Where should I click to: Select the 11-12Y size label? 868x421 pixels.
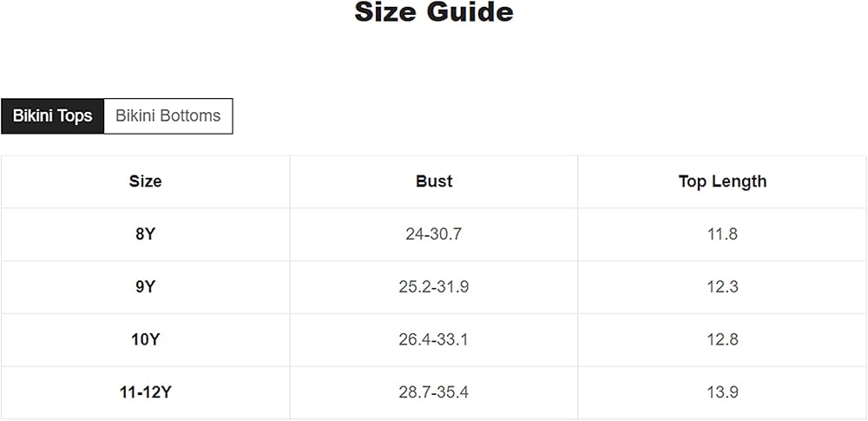145,392
